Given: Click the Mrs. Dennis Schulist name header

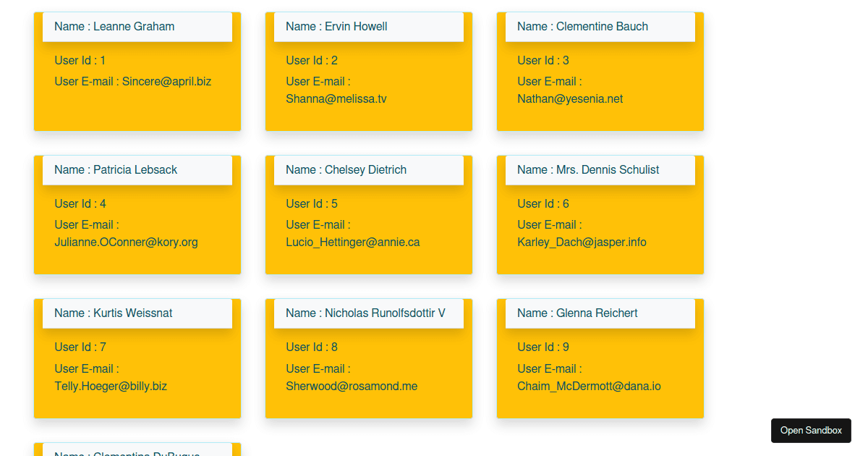Looking at the screenshot, I should click(x=587, y=169).
